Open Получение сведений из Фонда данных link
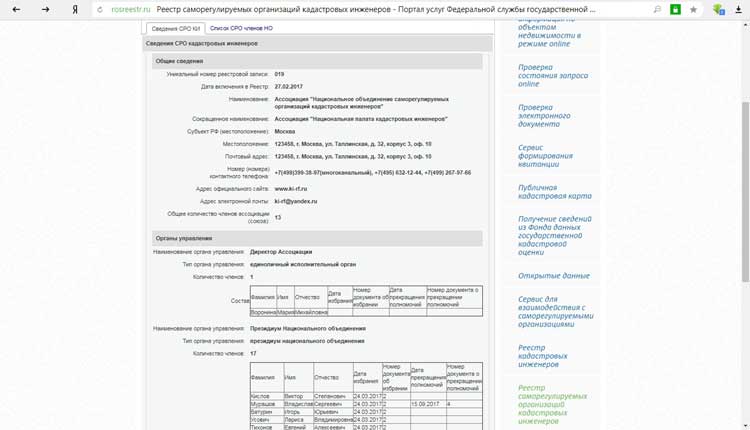 pyautogui.click(x=554, y=235)
